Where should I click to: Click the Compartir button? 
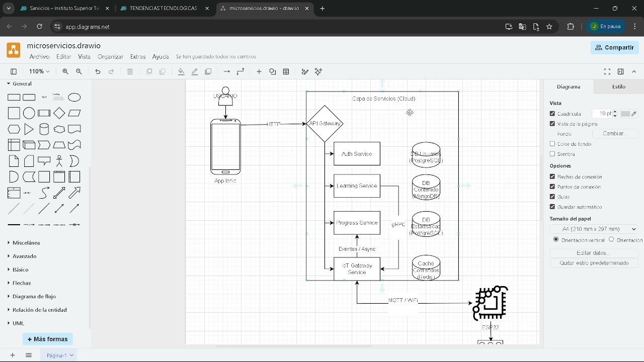(615, 48)
